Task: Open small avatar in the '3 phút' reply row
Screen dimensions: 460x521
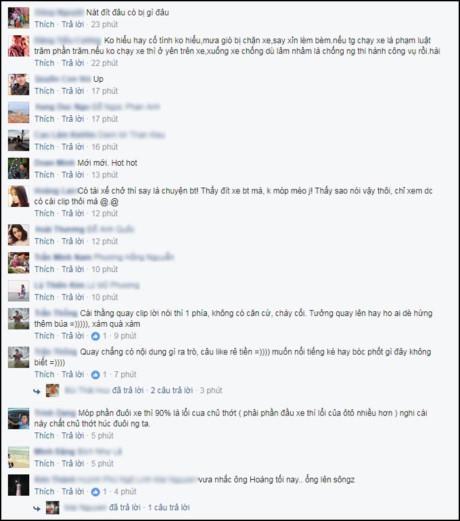Action: click(53, 390)
